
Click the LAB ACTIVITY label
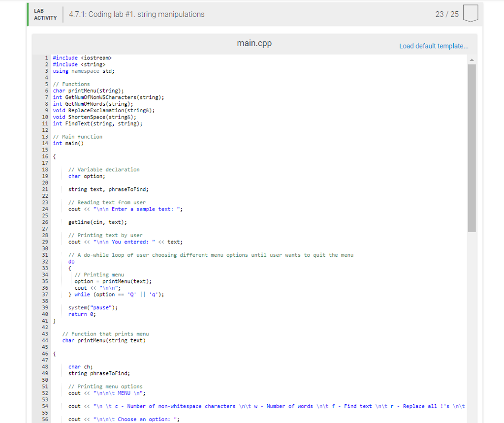(x=45, y=15)
